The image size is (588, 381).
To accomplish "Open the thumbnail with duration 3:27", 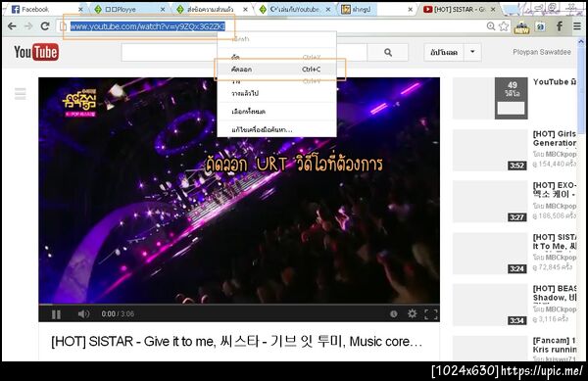I will click(490, 202).
